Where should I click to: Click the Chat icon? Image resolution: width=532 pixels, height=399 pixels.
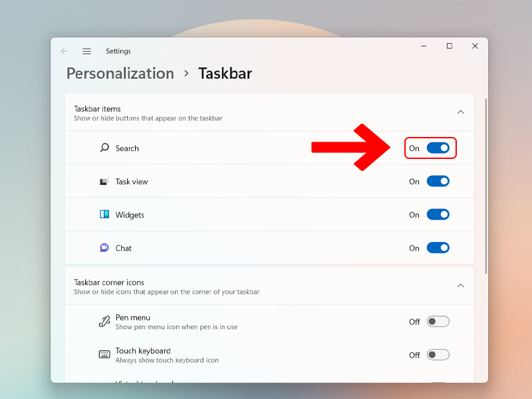point(104,248)
